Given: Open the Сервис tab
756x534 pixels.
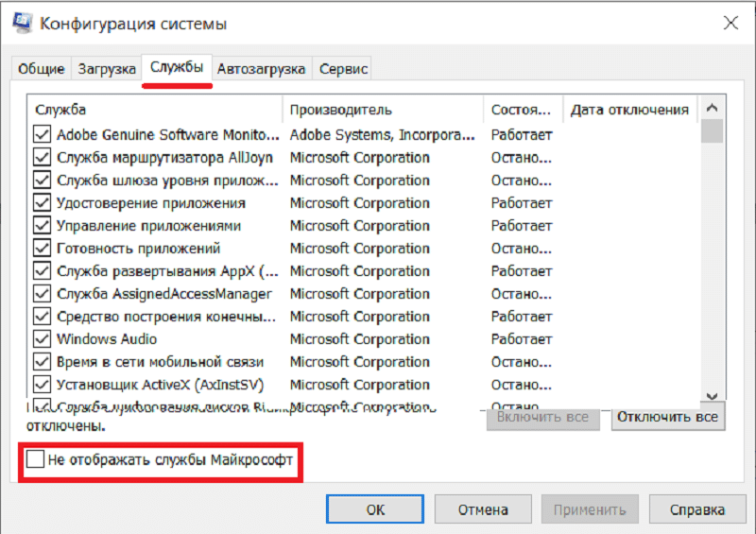Looking at the screenshot, I should click(x=343, y=69).
